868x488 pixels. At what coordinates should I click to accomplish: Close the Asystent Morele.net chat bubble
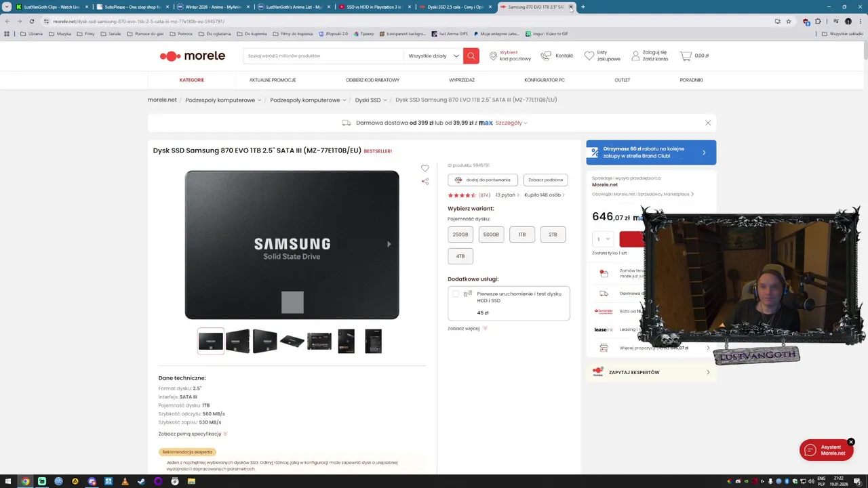850,442
